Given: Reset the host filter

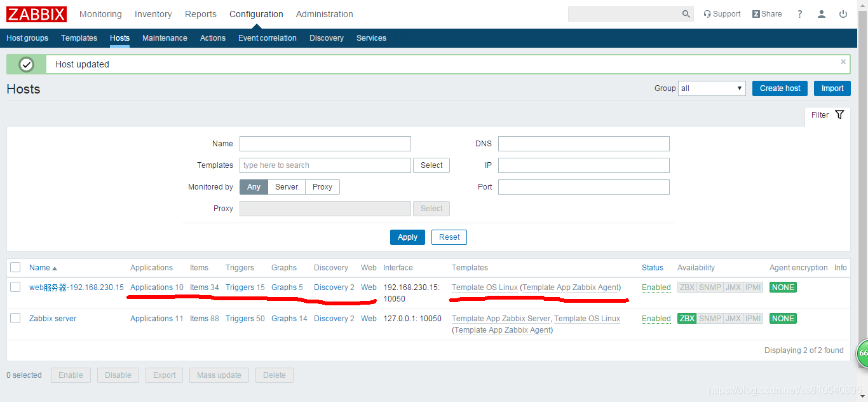Looking at the screenshot, I should [x=449, y=237].
